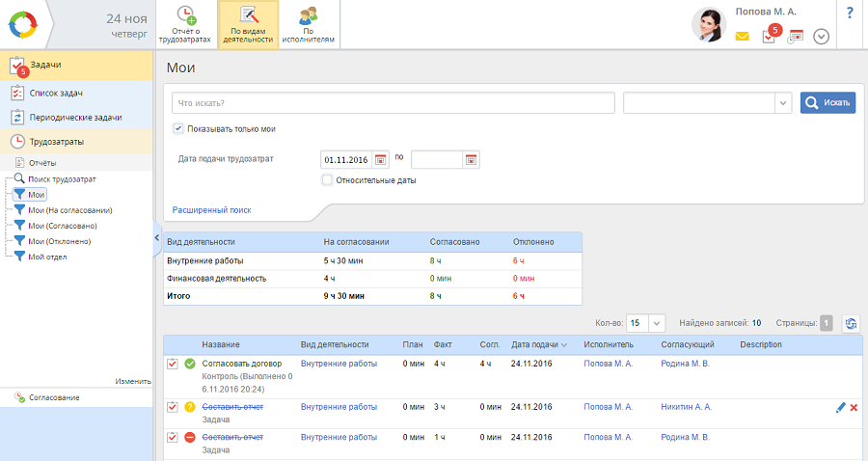Image resolution: width=868 pixels, height=461 pixels.
Task: Open the calendar icon in header
Action: coord(795,37)
